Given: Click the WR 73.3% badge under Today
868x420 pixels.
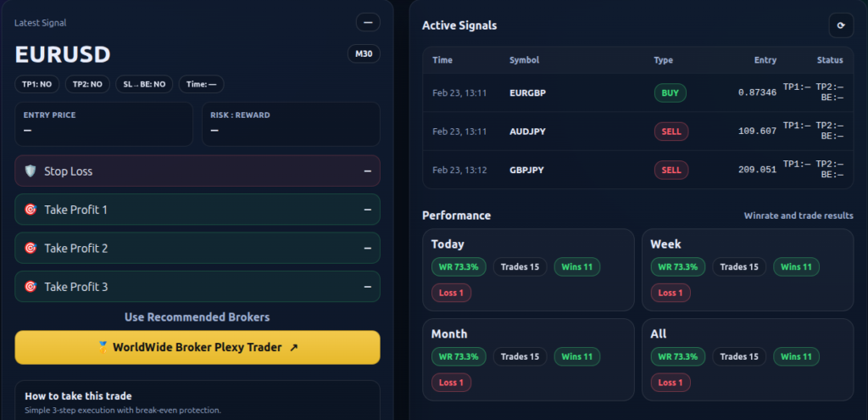Looking at the screenshot, I should coord(459,267).
